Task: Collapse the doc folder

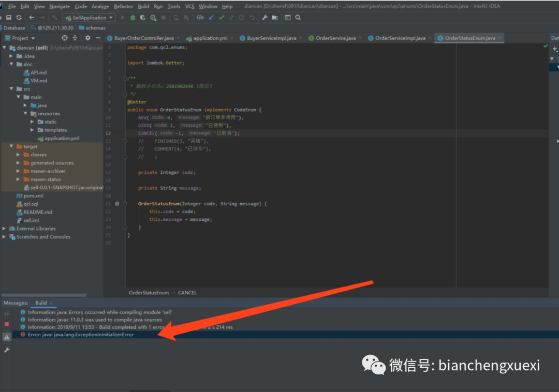Action: pyautogui.click(x=11, y=64)
